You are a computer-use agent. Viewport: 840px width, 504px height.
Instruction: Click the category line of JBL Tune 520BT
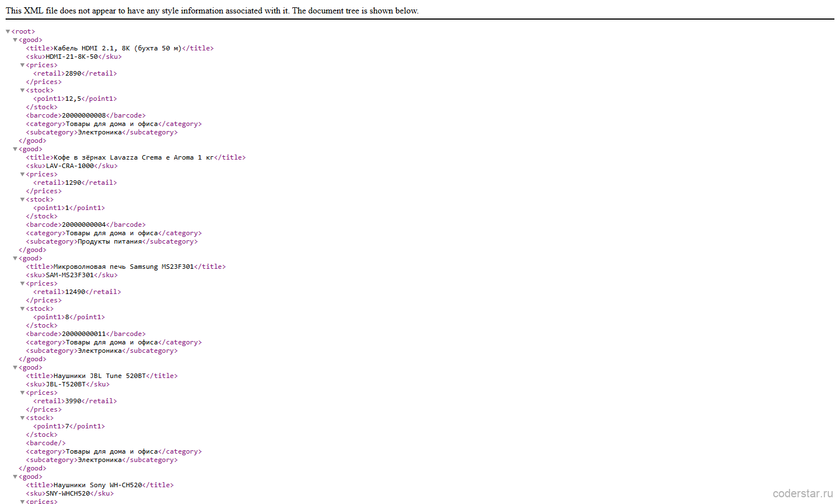[x=114, y=451]
